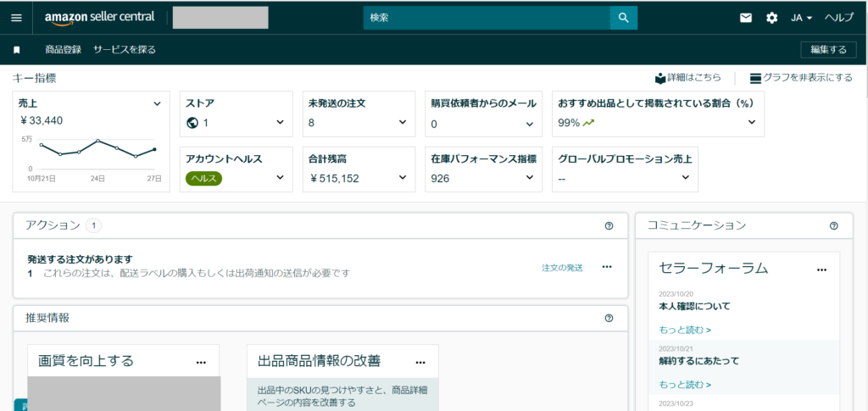Image resolution: width=868 pixels, height=411 pixels.
Task: Open サービスを探る menu item
Action: tap(125, 50)
